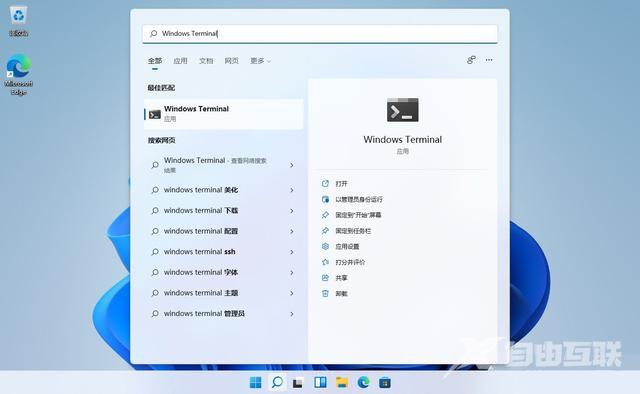Click search icon beside windows terminal ssh
This screenshot has width=640, height=394.
[x=155, y=252]
